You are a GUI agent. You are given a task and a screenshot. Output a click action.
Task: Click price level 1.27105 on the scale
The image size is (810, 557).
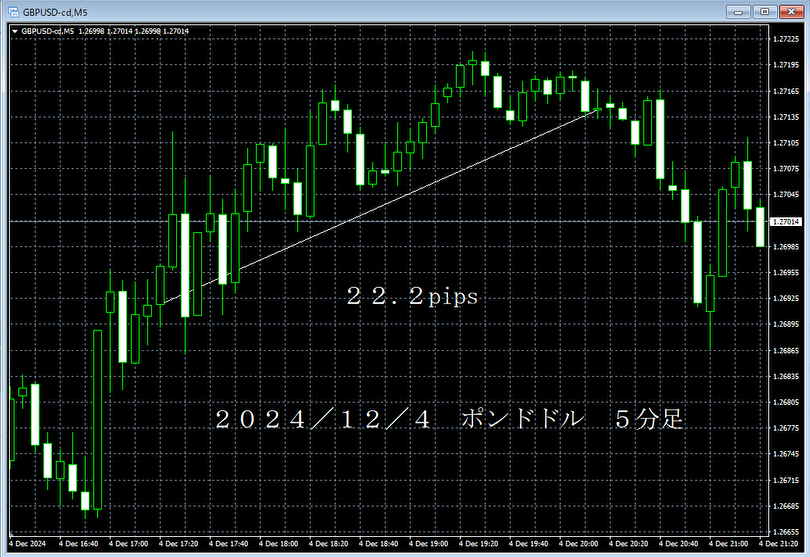[x=786, y=143]
